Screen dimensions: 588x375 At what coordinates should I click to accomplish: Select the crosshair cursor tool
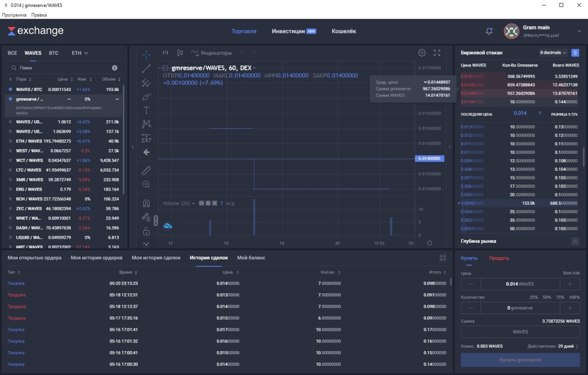(146, 55)
